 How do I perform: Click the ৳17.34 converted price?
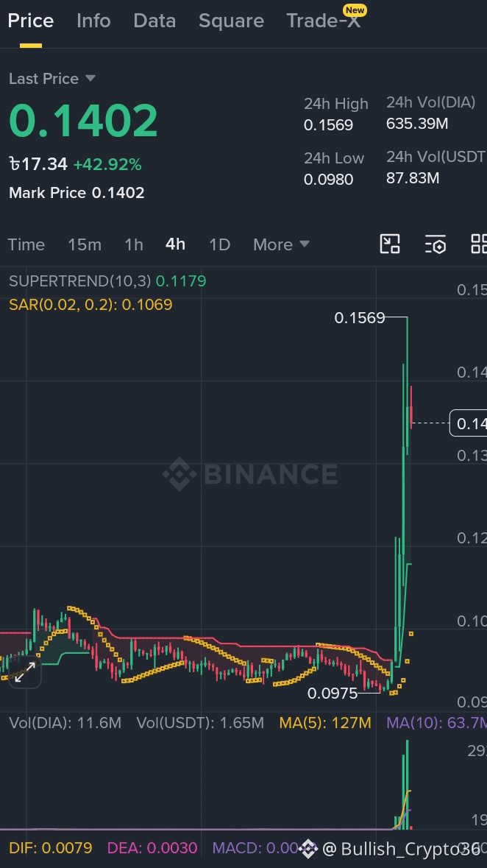[x=38, y=164]
